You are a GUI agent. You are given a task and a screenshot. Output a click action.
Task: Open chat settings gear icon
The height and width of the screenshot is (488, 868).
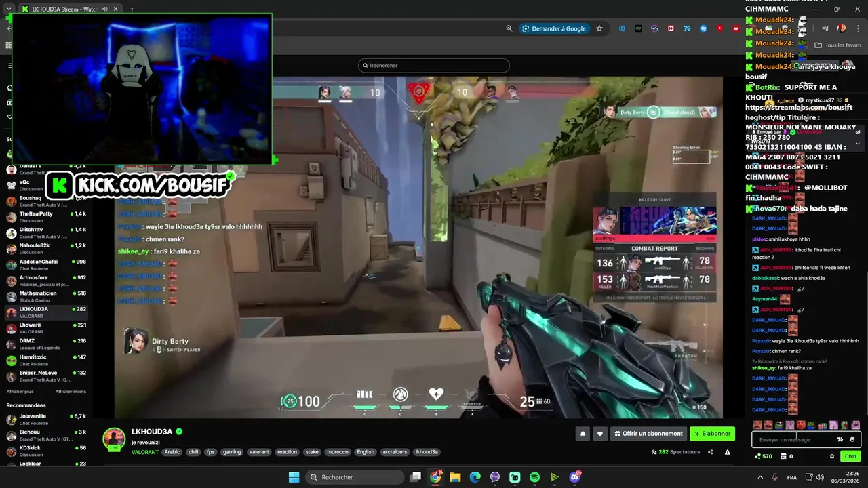click(832, 456)
